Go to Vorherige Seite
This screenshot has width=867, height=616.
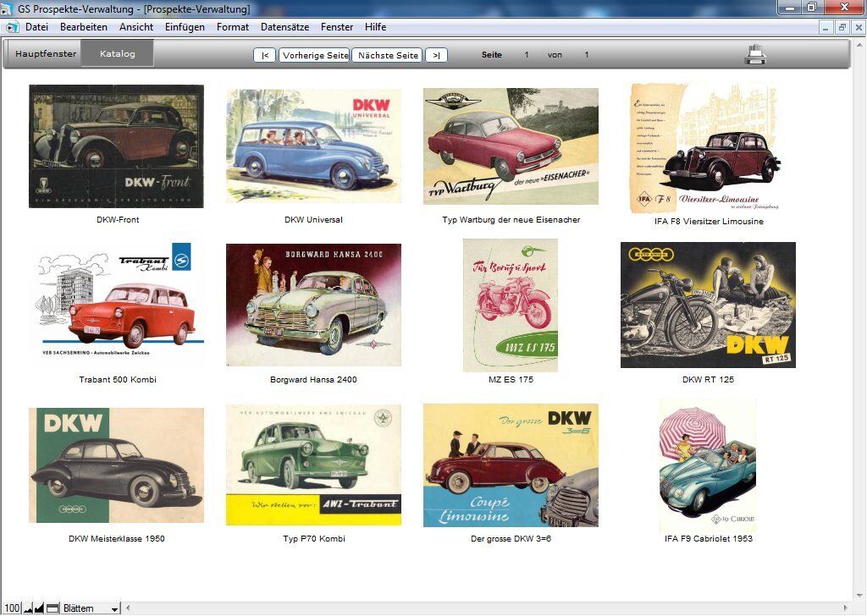point(315,55)
